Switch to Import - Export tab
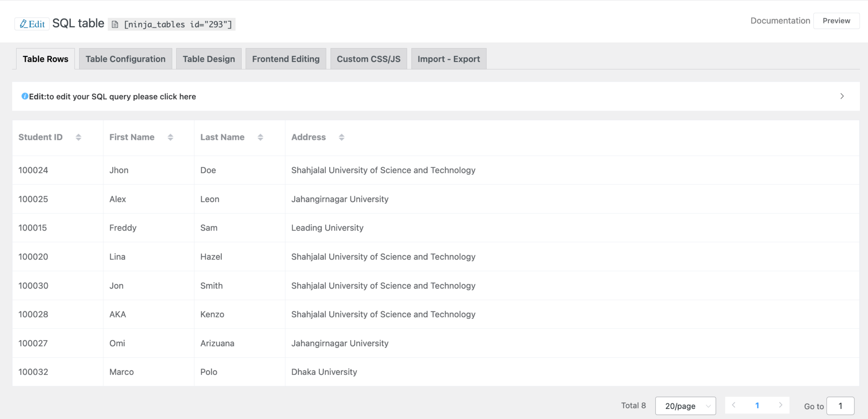Image resolution: width=868 pixels, height=419 pixels. [448, 59]
